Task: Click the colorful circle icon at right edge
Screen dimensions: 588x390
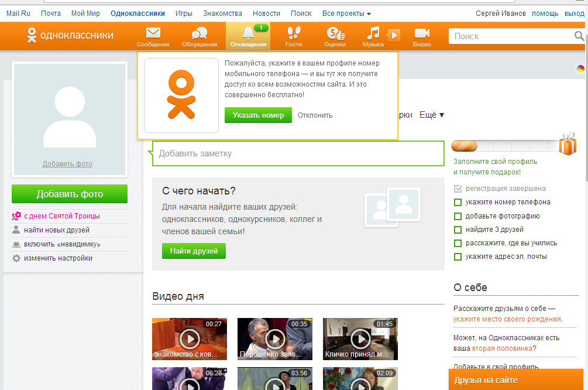Action: click(580, 69)
